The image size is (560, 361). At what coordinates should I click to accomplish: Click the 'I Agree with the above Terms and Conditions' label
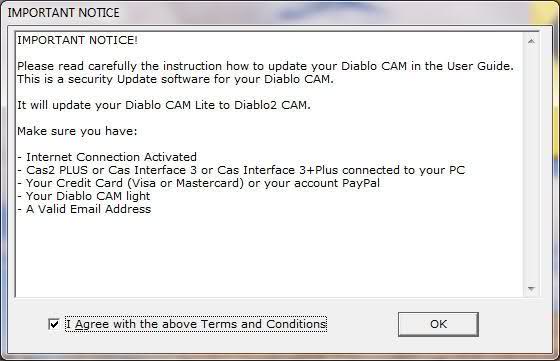tap(196, 324)
